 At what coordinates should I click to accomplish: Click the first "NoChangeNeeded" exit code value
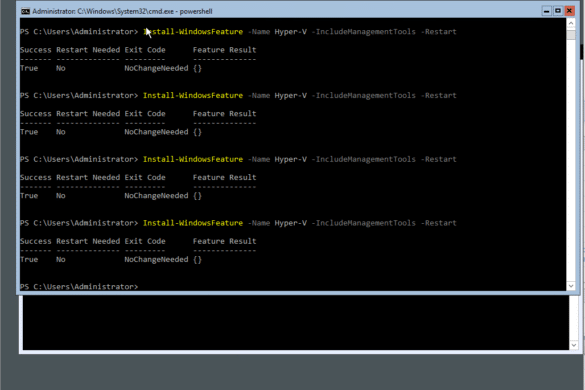tap(156, 68)
